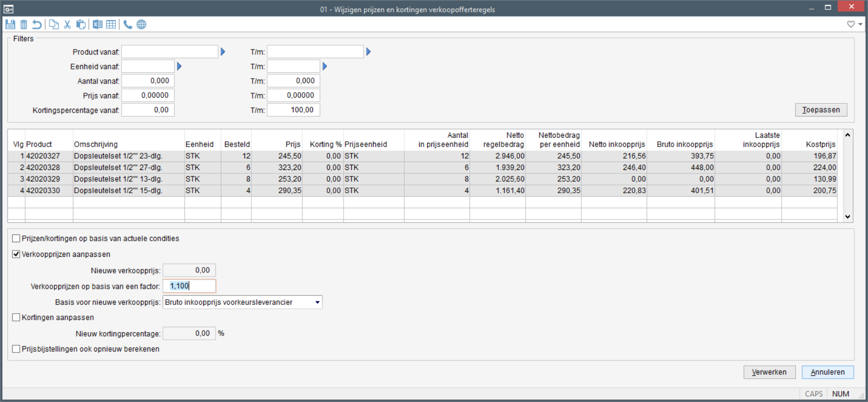
Task: Click the Save floppy disk icon
Action: 10,24
